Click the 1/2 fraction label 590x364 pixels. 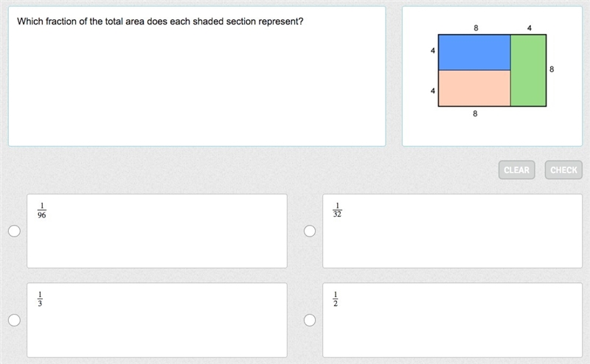tap(336, 299)
